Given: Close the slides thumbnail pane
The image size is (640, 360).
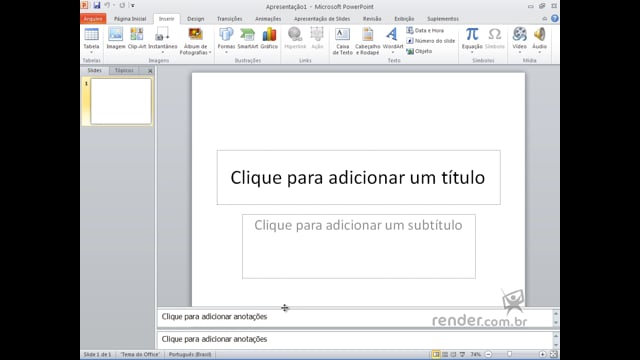Looking at the screenshot, I should [x=150, y=71].
